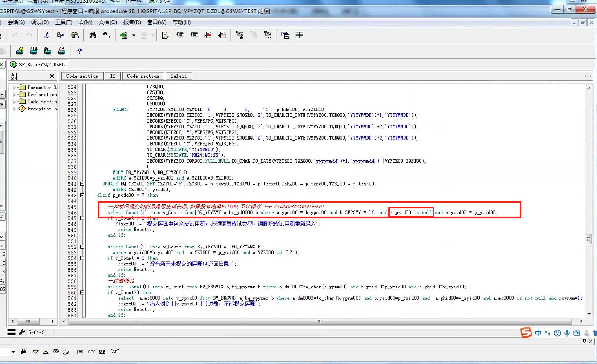The height and width of the screenshot is (364, 597).
Task: Click the Cut scissors icon
Action: (x=46, y=35)
